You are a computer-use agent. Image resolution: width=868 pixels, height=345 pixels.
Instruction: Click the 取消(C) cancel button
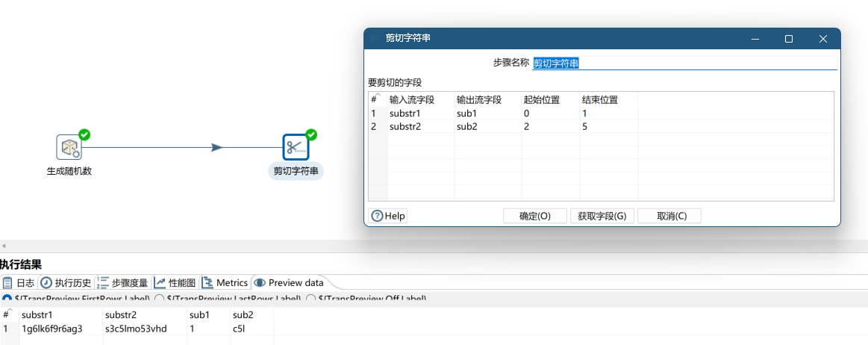(x=669, y=216)
